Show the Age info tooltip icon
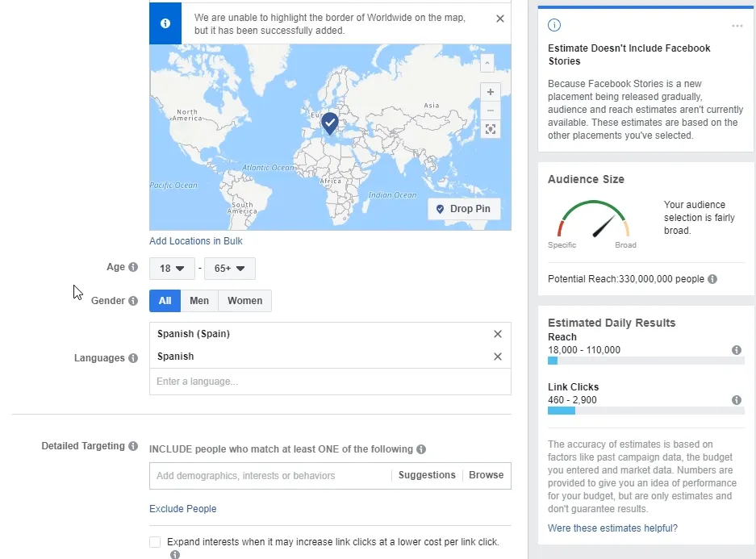756x559 pixels. (133, 267)
